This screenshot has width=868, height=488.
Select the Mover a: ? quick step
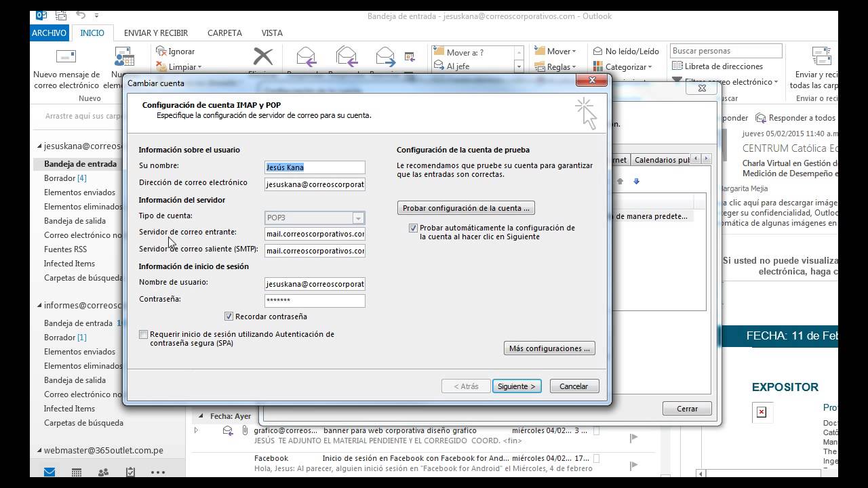[473, 52]
